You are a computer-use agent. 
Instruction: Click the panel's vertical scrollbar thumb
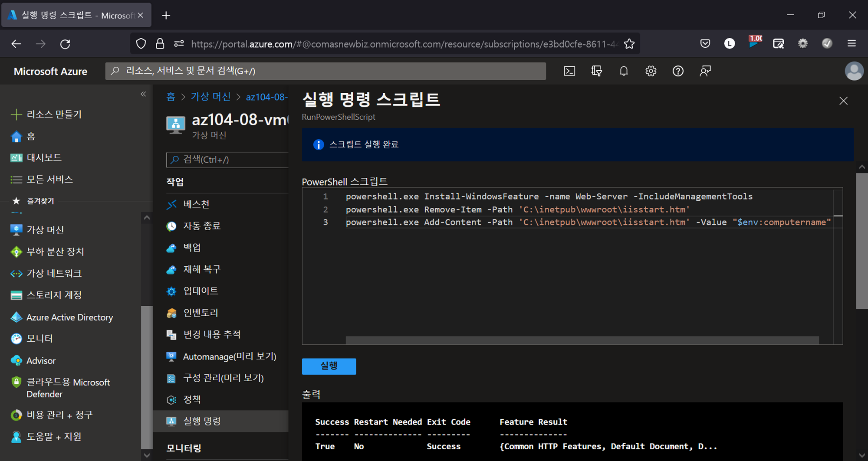coord(861,241)
